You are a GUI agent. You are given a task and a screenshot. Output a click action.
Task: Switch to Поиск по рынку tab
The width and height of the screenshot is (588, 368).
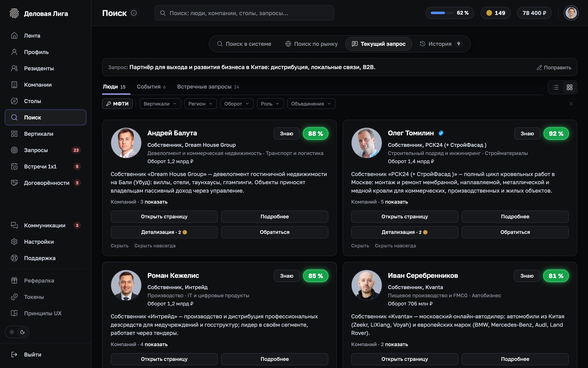coord(312,44)
